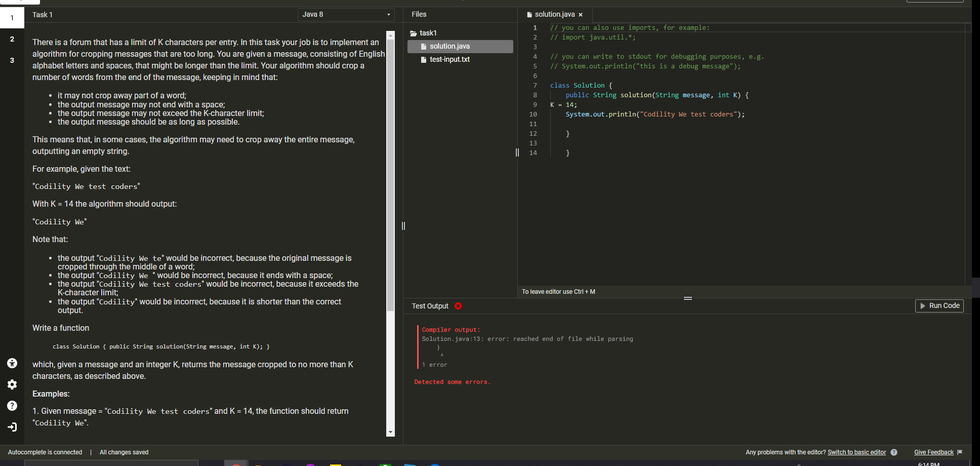Place cursor on line 9 'K = 14;'

[x=563, y=105]
